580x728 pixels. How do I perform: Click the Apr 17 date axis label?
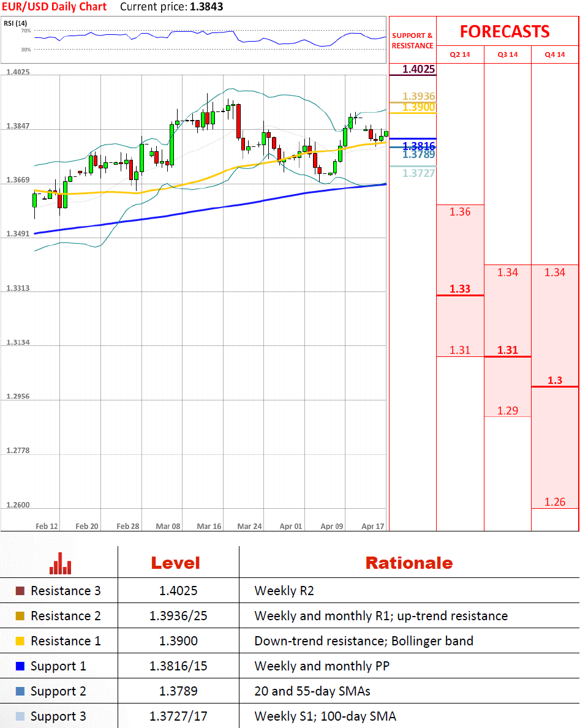(373, 526)
